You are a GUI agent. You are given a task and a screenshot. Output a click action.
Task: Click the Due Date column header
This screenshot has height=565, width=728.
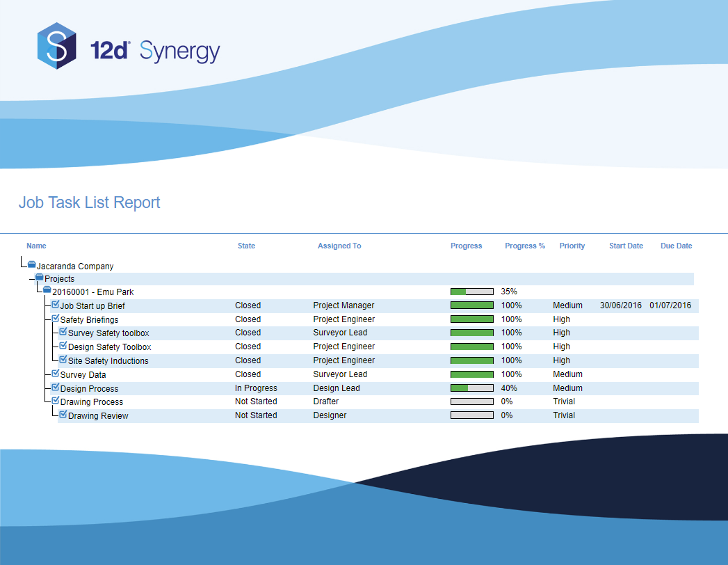[x=676, y=246]
